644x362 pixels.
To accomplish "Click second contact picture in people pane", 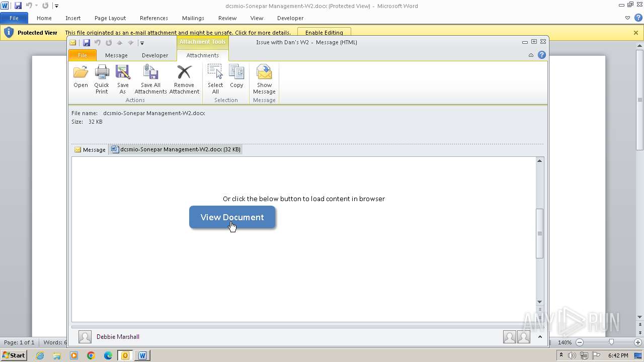I will 524,337.
